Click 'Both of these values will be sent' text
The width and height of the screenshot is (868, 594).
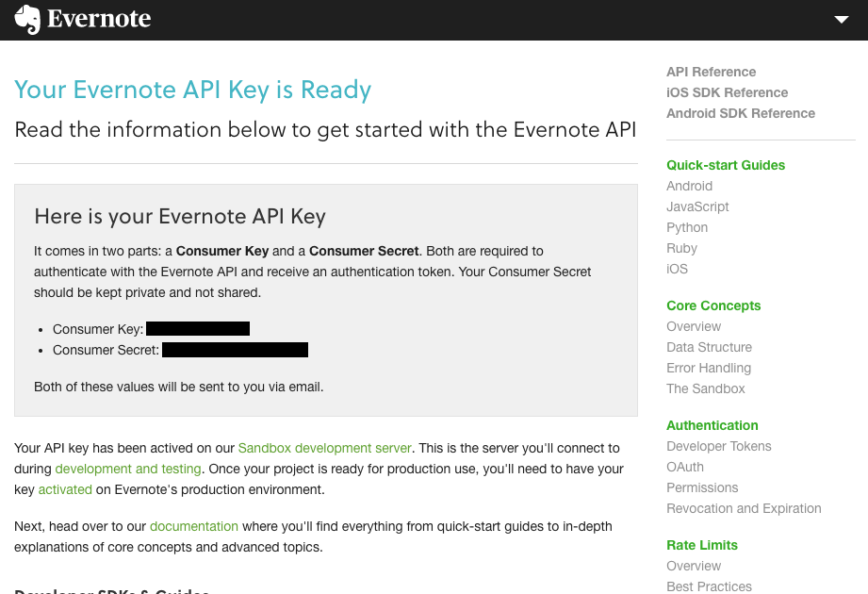[179, 387]
